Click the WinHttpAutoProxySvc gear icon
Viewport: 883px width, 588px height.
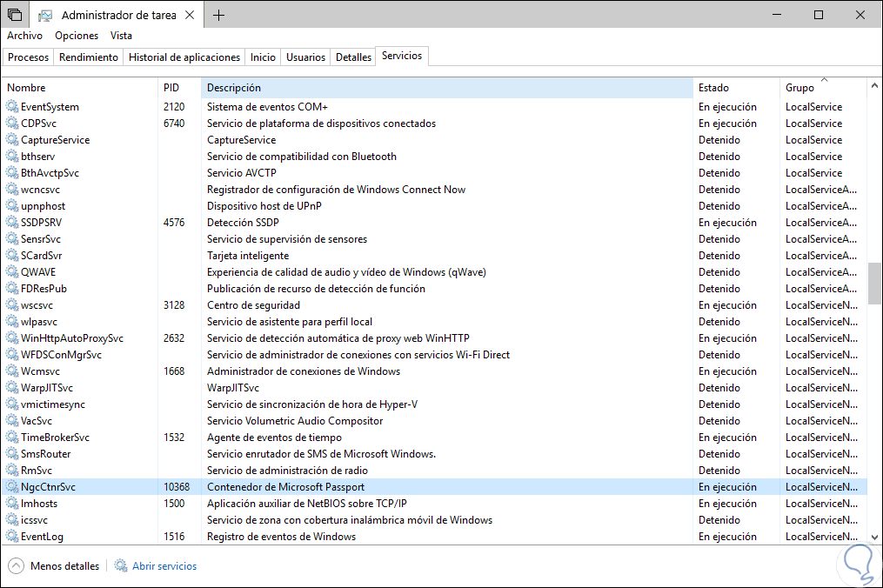[x=12, y=338]
